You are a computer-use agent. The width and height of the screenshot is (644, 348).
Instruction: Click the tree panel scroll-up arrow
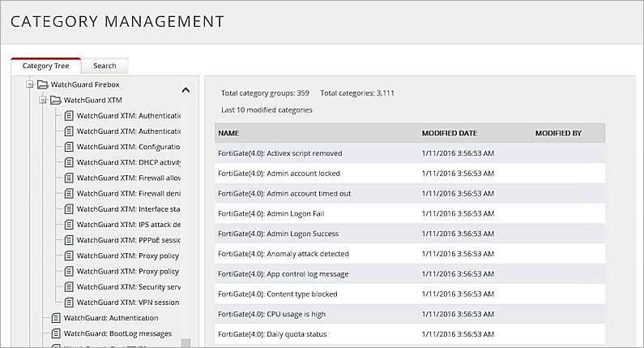tap(186, 90)
